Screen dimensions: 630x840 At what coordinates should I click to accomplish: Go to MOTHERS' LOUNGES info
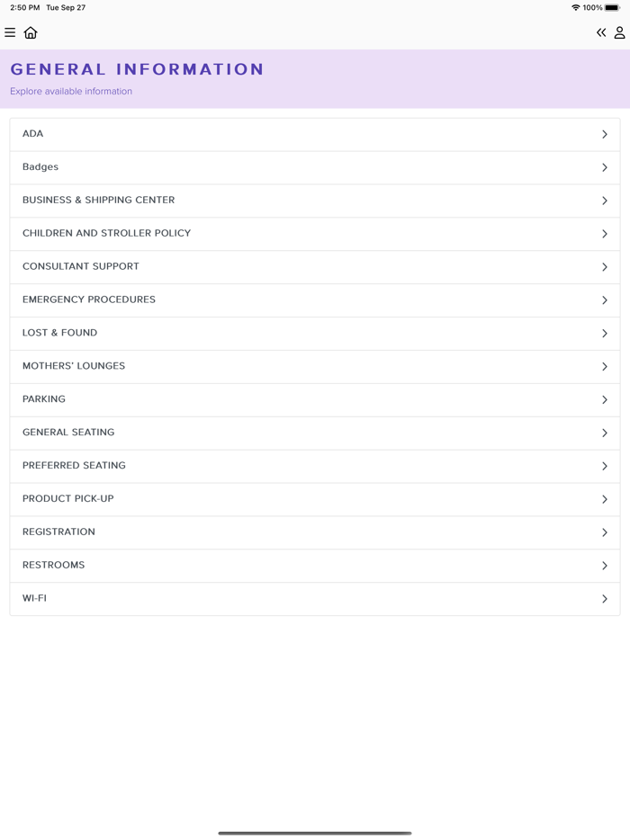pyautogui.click(x=74, y=367)
